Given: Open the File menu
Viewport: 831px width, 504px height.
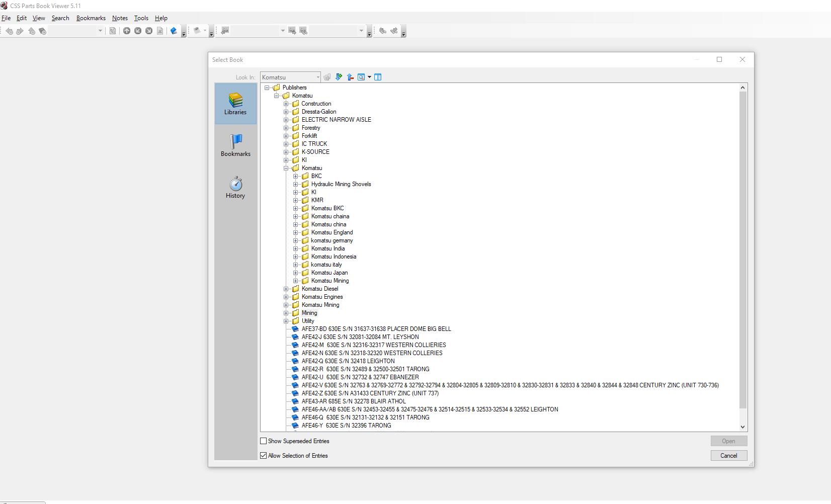Looking at the screenshot, I should tap(6, 18).
